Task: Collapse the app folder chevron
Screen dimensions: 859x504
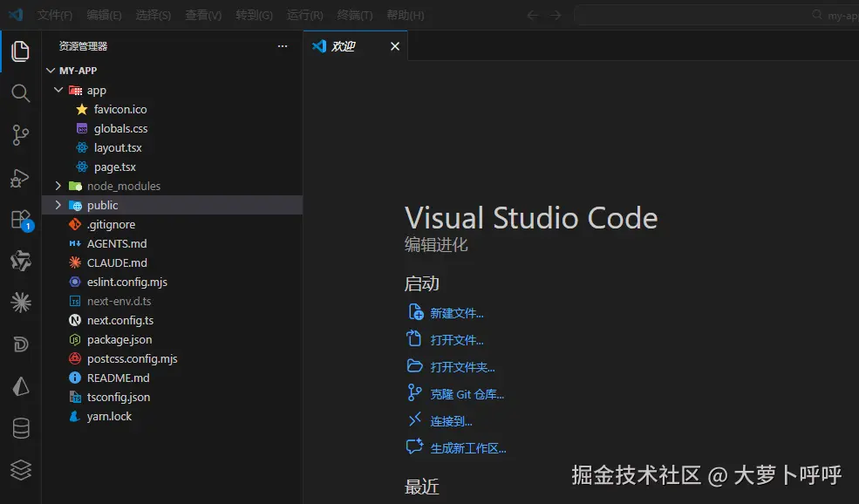Action: 58,90
